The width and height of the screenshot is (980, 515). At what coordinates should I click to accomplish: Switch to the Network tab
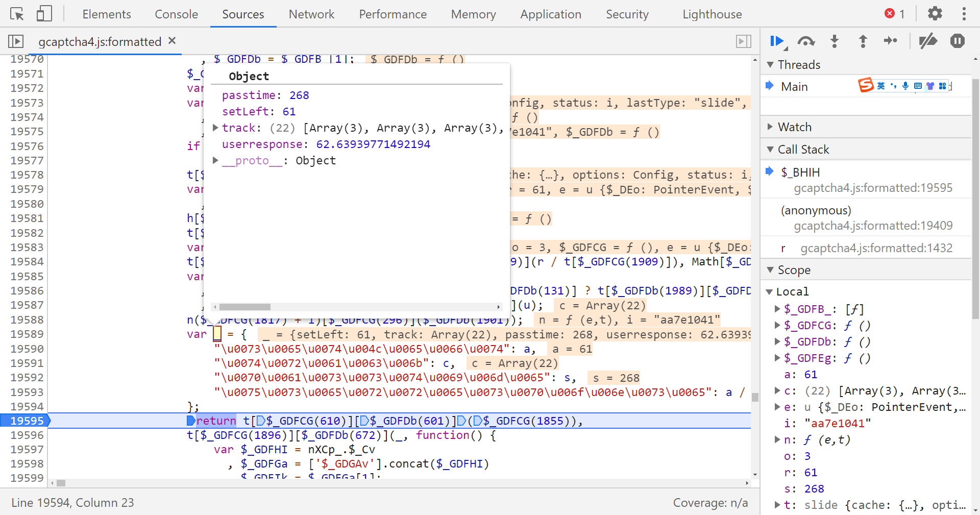[311, 14]
